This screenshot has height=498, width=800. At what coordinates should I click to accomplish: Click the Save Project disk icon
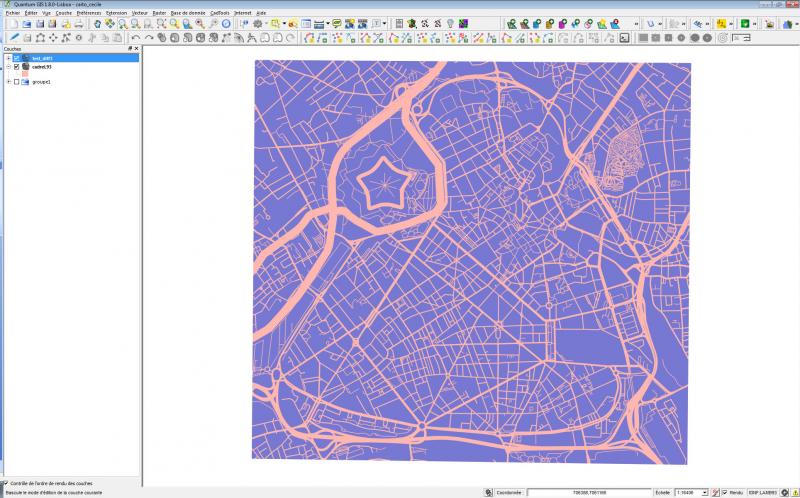click(x=39, y=23)
